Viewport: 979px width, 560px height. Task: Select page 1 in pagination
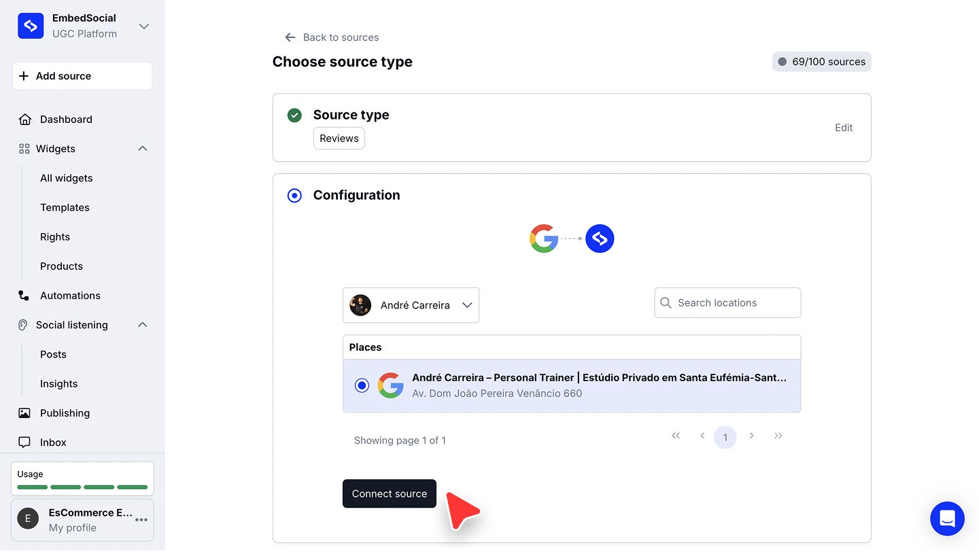[x=725, y=437]
